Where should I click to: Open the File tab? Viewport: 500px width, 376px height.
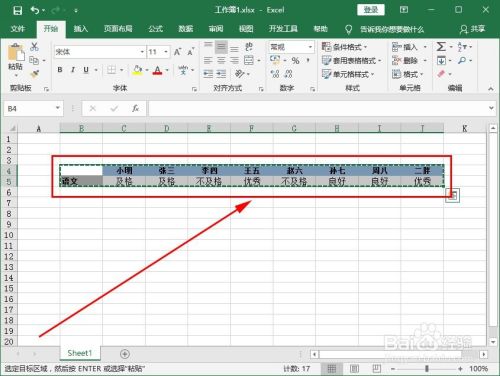coord(18,29)
